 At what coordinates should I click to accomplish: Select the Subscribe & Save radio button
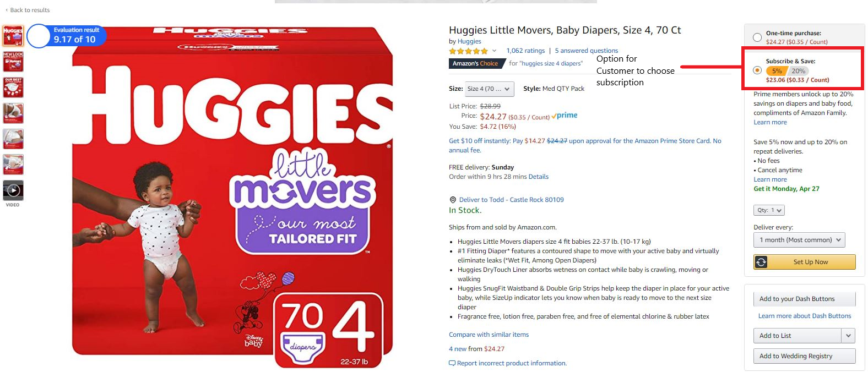(x=757, y=70)
